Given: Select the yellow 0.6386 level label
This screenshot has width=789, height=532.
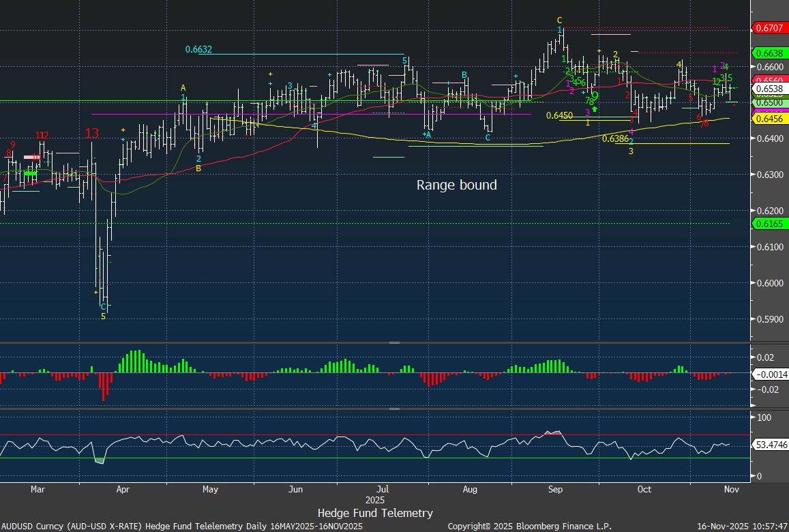Looking at the screenshot, I should tap(615, 138).
